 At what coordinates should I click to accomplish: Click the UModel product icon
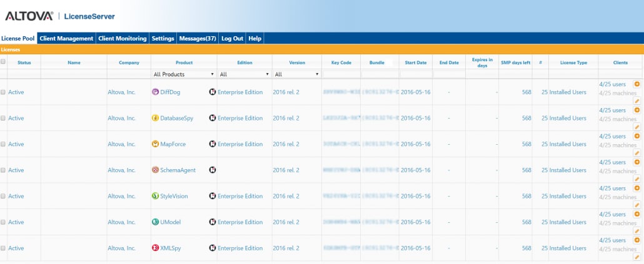pyautogui.click(x=155, y=222)
